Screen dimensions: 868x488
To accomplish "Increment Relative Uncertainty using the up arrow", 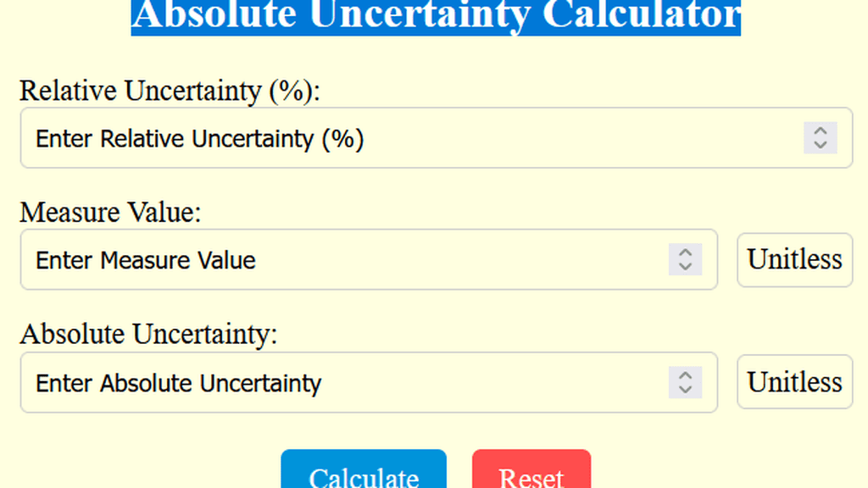I will [x=820, y=132].
